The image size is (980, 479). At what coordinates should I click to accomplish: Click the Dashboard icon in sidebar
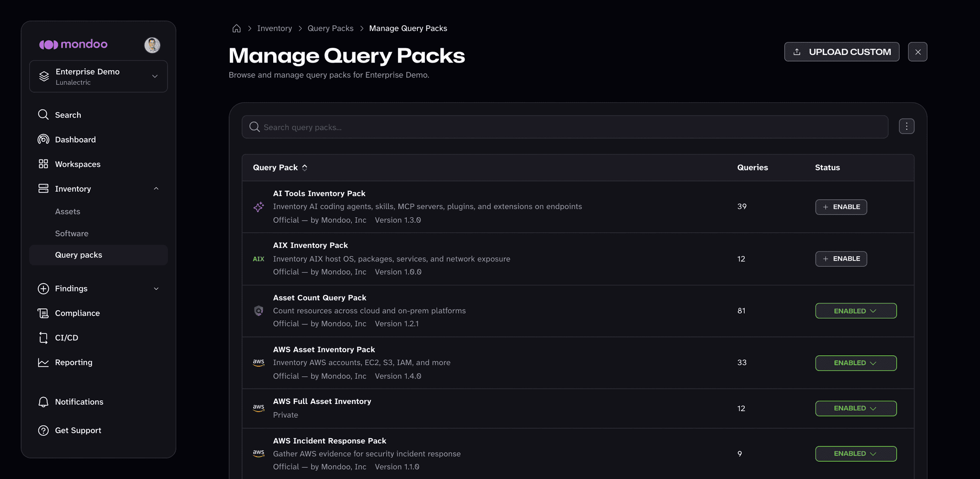(x=43, y=139)
